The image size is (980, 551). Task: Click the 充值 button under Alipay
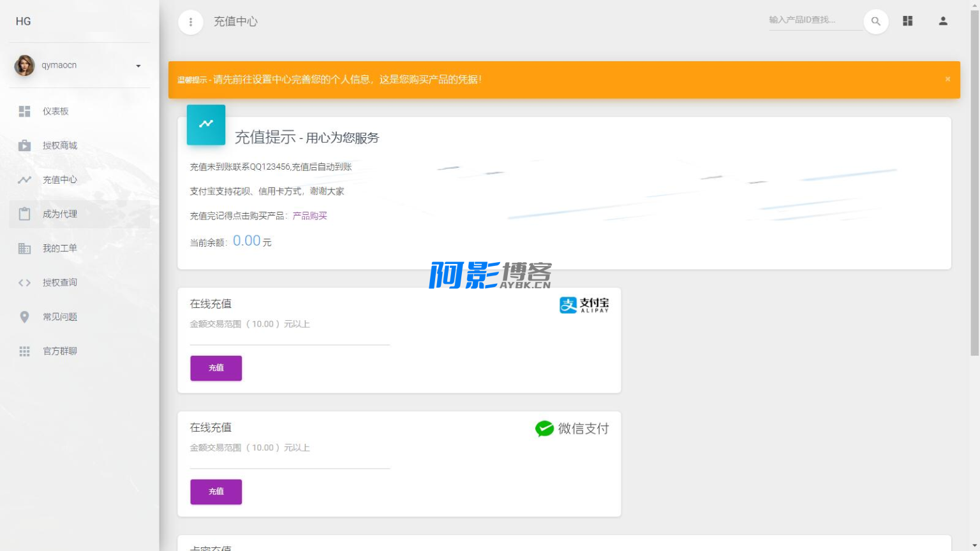(216, 368)
